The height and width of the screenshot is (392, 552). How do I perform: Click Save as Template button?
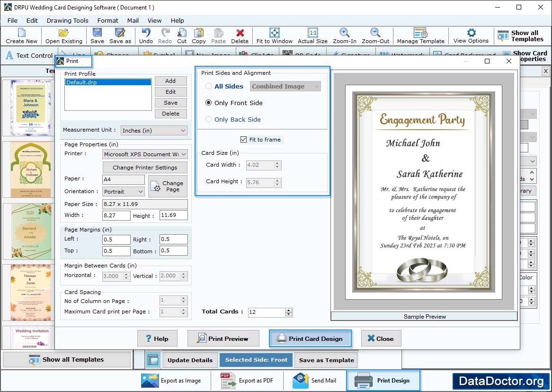tap(326, 360)
